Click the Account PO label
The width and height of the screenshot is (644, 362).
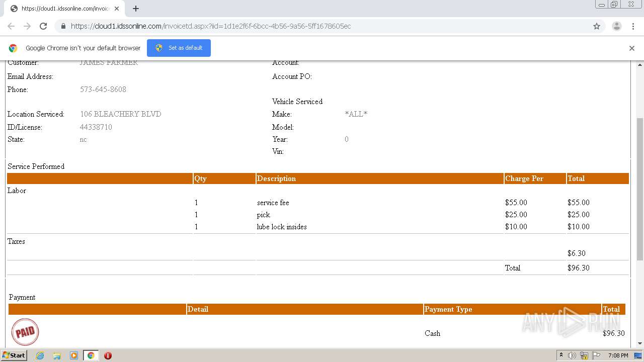point(292,76)
